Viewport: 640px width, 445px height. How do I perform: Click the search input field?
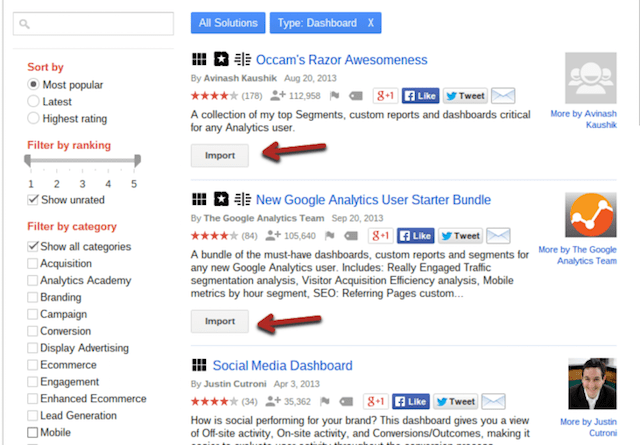coord(93,24)
